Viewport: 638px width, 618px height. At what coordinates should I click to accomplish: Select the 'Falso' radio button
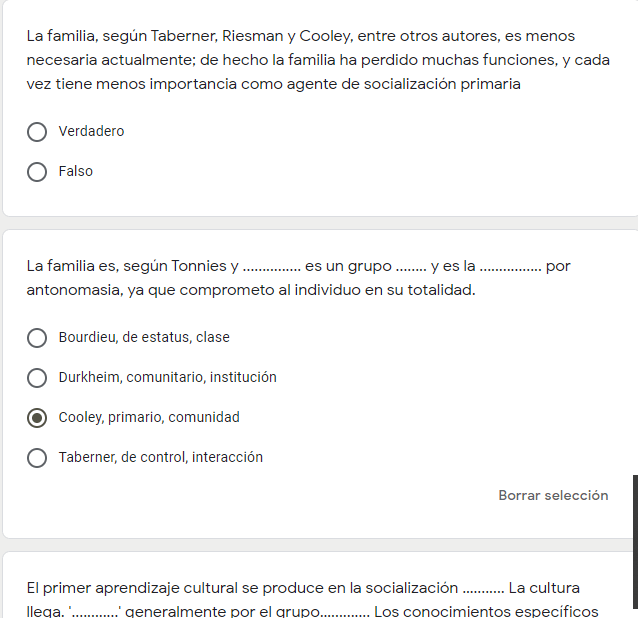(x=37, y=172)
